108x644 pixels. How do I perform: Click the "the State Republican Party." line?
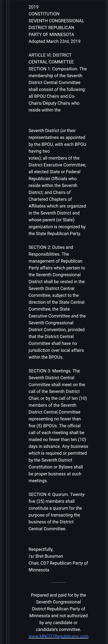55,233
